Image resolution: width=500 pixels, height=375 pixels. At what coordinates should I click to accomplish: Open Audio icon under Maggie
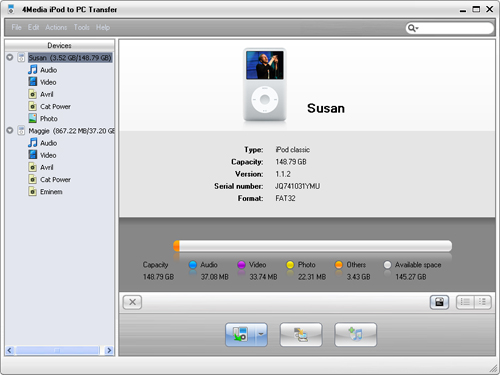[x=33, y=143]
